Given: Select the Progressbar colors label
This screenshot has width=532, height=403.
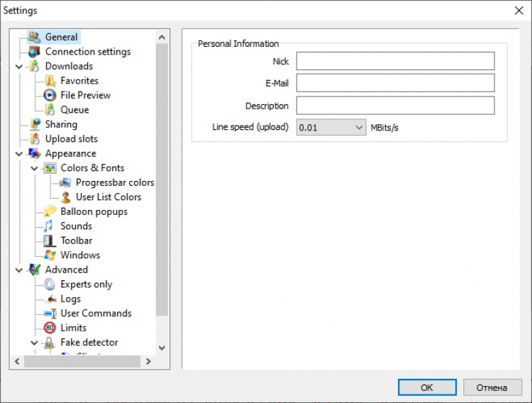Looking at the screenshot, I should (115, 182).
